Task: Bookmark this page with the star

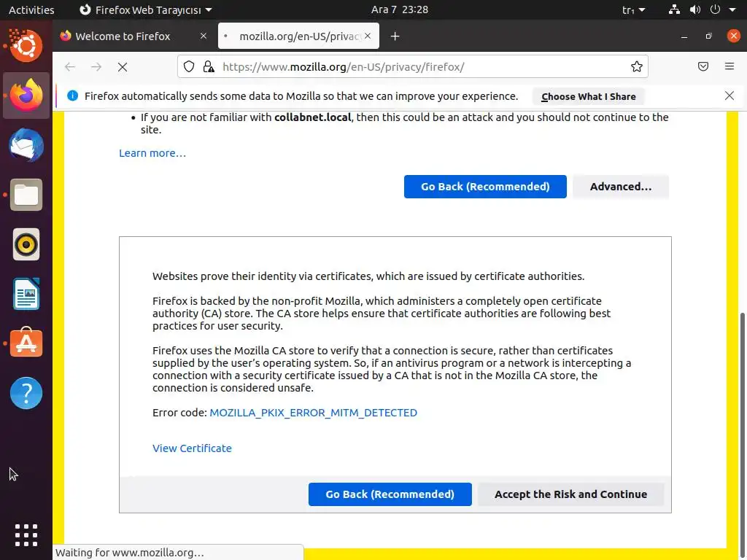Action: (636, 66)
